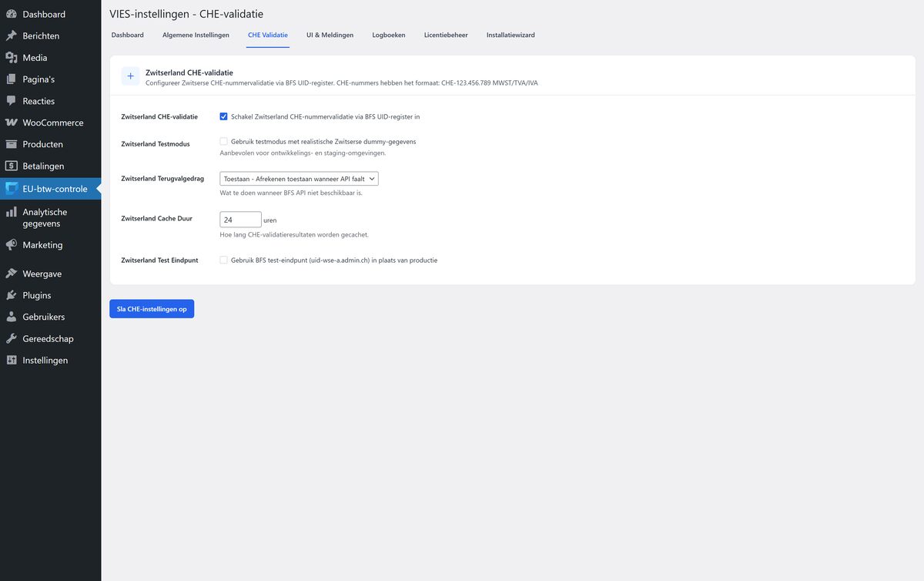Go to the Licentiebeheer tab
The width and height of the screenshot is (924, 581).
tap(446, 35)
